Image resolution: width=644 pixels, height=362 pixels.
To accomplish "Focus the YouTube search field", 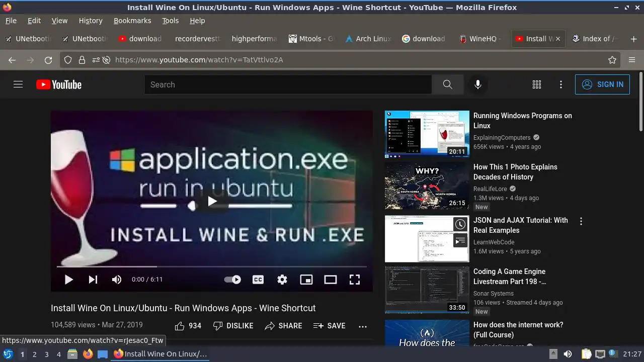I will pyautogui.click(x=288, y=84).
